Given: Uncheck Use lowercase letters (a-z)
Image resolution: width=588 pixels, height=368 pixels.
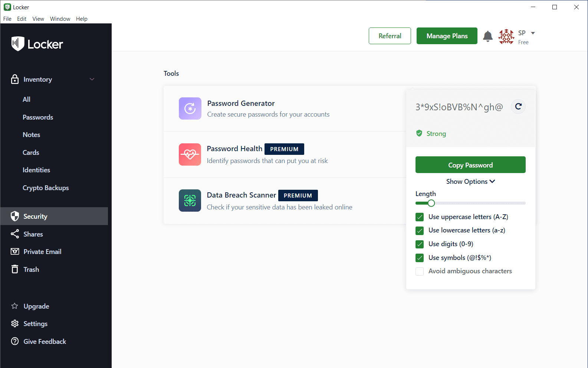Looking at the screenshot, I should [x=420, y=231].
